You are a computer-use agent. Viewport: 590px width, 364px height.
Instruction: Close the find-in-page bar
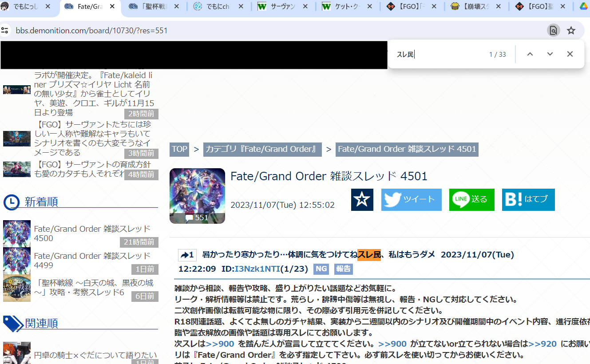point(570,54)
